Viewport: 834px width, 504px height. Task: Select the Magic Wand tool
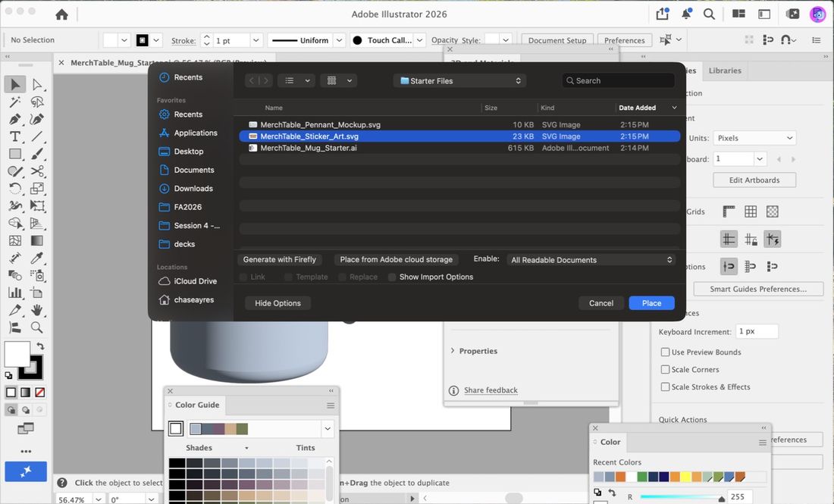click(15, 102)
